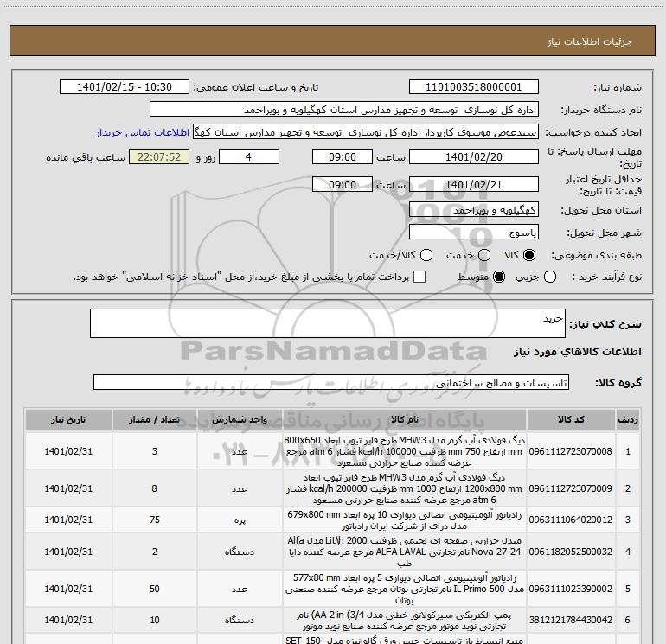Click the days remaining field showing 4
The height and width of the screenshot is (644, 666).
coord(249,157)
